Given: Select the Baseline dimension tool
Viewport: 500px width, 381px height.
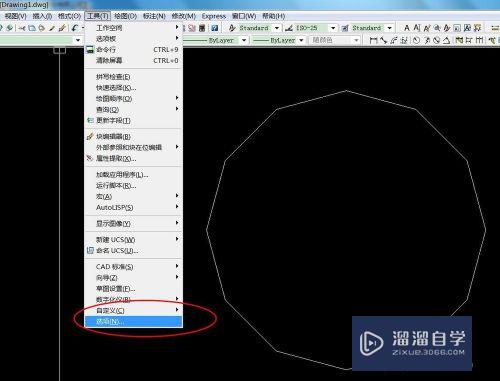Looking at the screenshot, I should click(x=469, y=40).
